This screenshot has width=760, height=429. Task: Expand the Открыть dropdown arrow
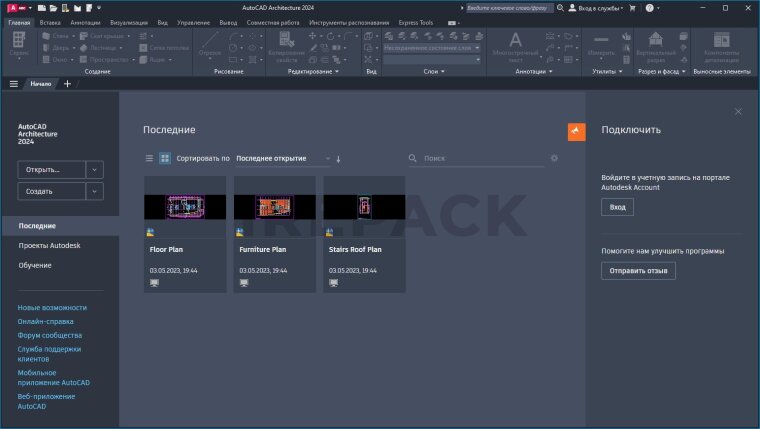pyautogui.click(x=95, y=170)
